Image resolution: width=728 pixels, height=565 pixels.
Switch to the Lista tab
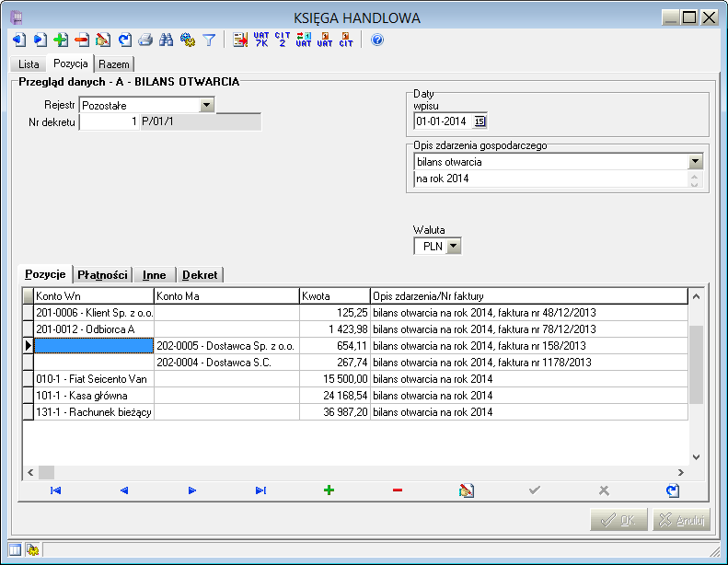[x=29, y=64]
